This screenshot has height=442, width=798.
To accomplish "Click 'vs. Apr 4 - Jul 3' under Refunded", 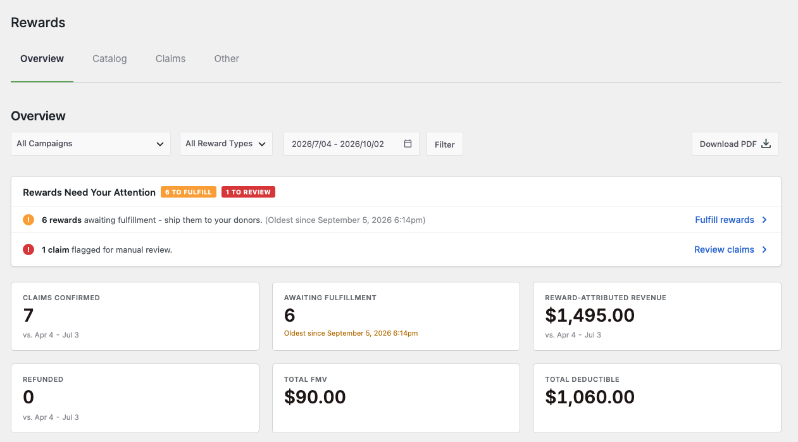I will pyautogui.click(x=51, y=417).
